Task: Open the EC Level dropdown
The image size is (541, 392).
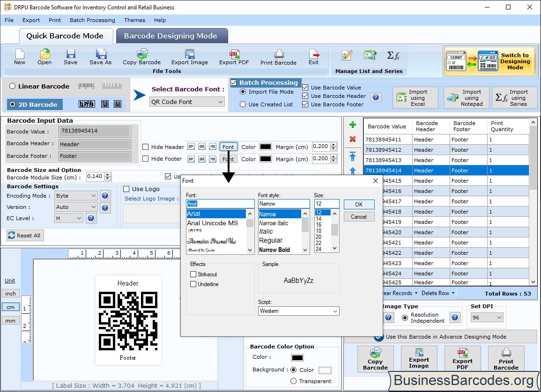Action: click(x=69, y=218)
